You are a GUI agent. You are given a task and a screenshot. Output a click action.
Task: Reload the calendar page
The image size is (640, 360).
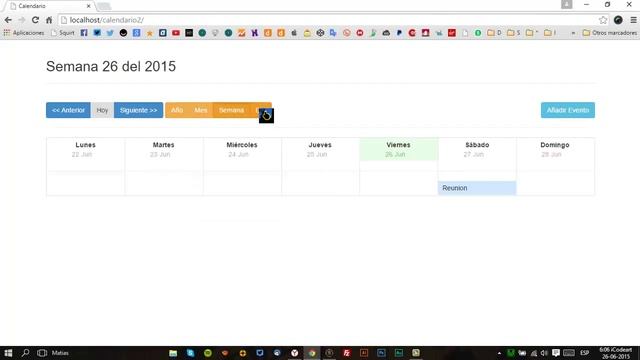pos(36,20)
